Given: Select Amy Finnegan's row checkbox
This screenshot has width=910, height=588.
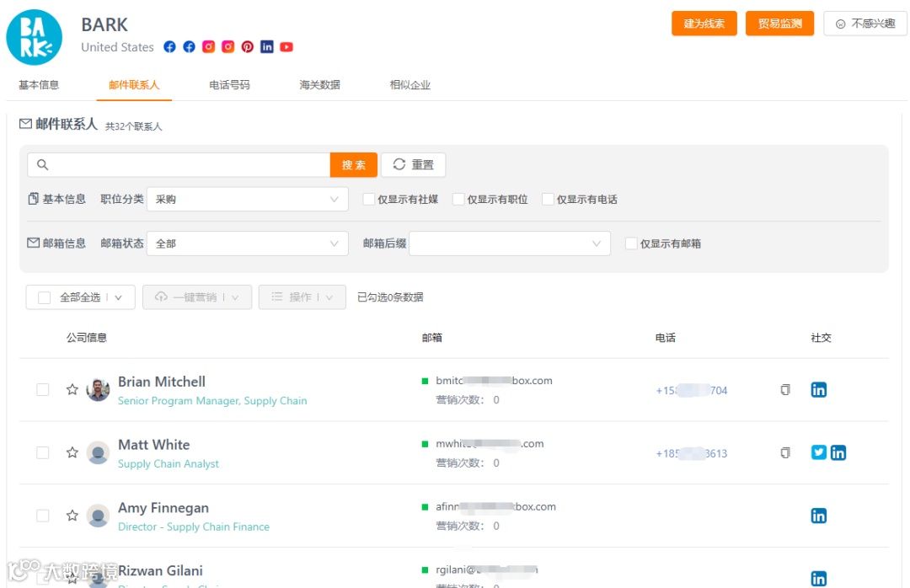Looking at the screenshot, I should point(43,516).
